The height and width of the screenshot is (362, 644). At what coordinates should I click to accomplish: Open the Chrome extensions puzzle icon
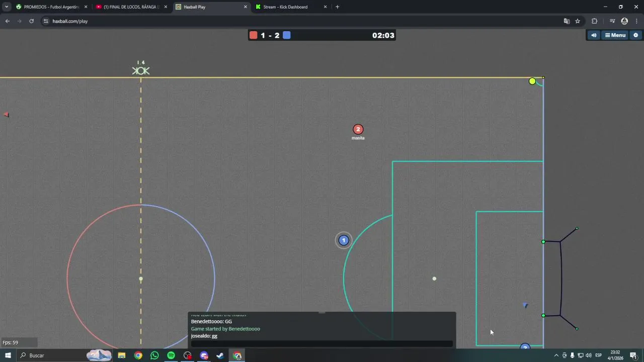(594, 21)
